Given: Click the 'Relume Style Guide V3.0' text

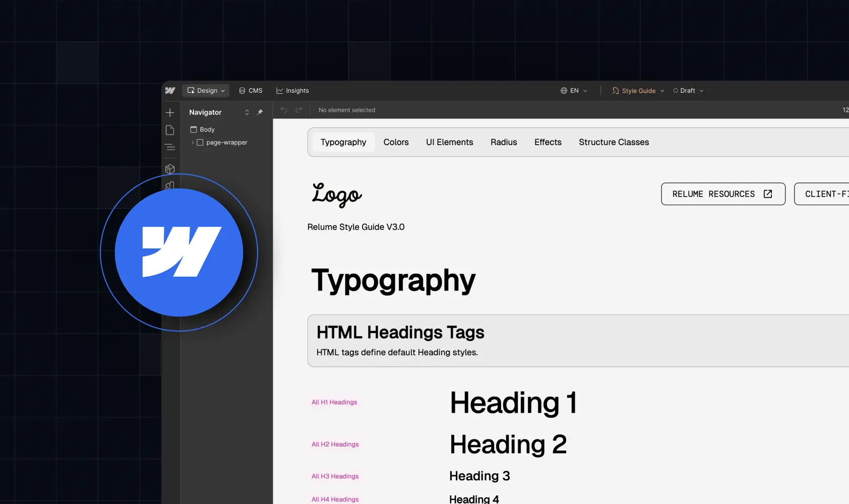Looking at the screenshot, I should tap(356, 227).
